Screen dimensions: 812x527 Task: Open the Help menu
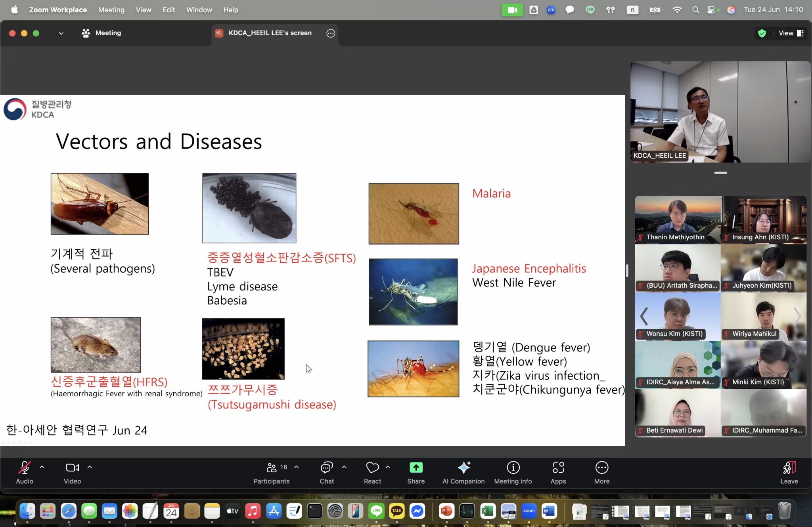[x=231, y=10]
